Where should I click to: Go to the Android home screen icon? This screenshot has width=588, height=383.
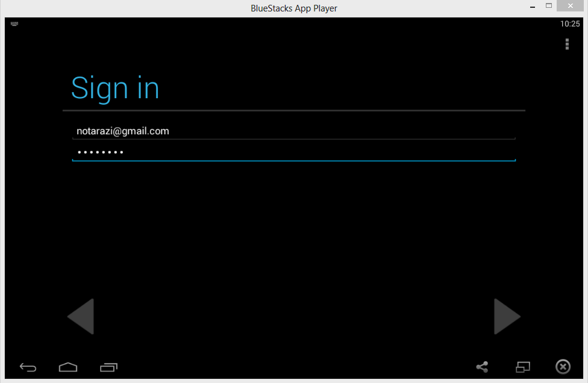(x=68, y=367)
